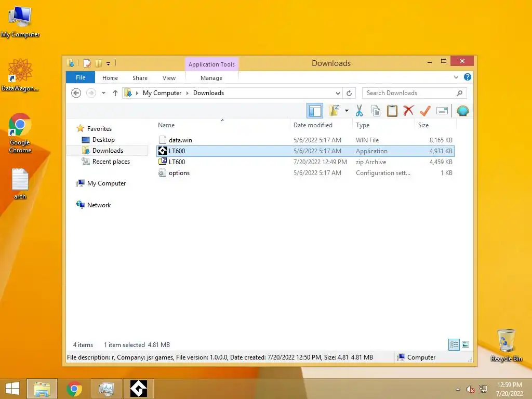Click the Rename toolbar icon
Screen dimensions: 532x399
[x=442, y=111]
